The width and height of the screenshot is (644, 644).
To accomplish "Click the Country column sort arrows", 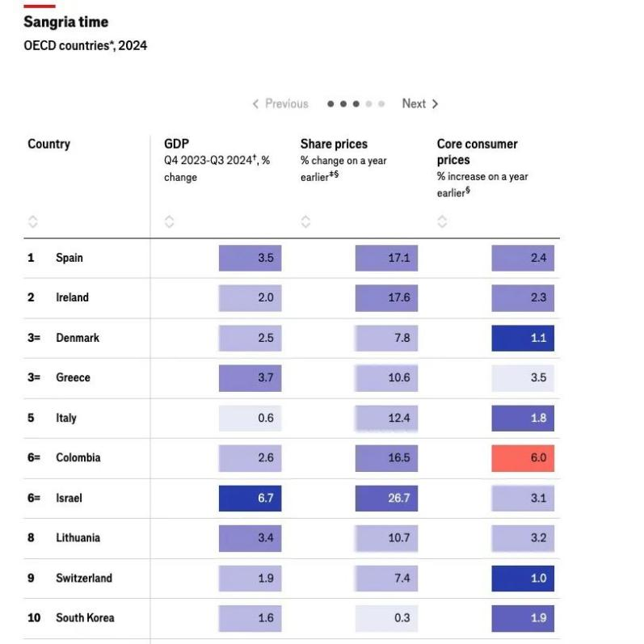I will click(x=33, y=221).
